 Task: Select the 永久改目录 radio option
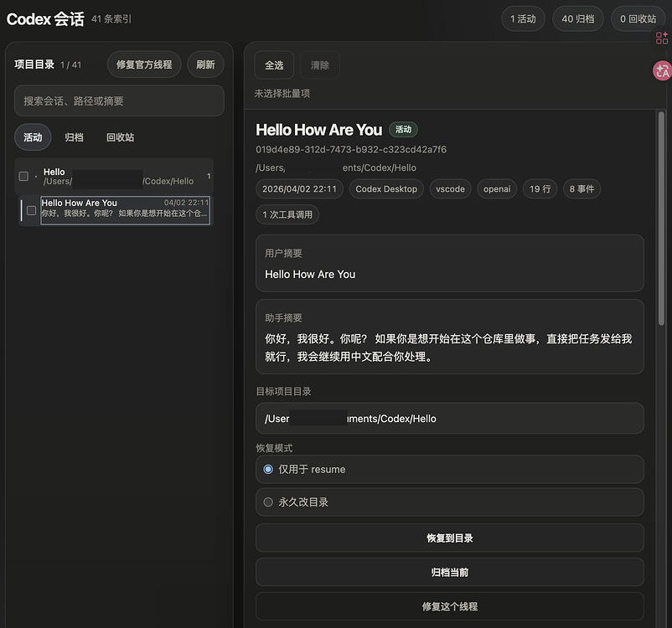click(268, 502)
